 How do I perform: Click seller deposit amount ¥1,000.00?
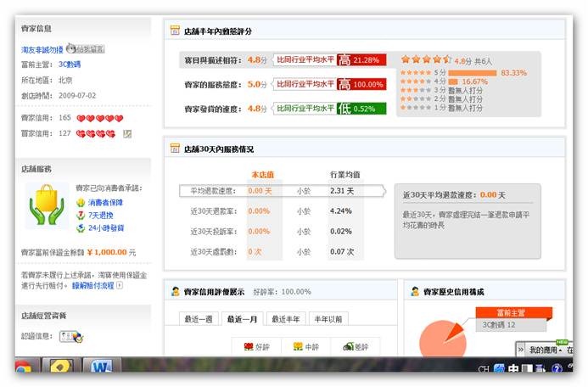tap(107, 252)
